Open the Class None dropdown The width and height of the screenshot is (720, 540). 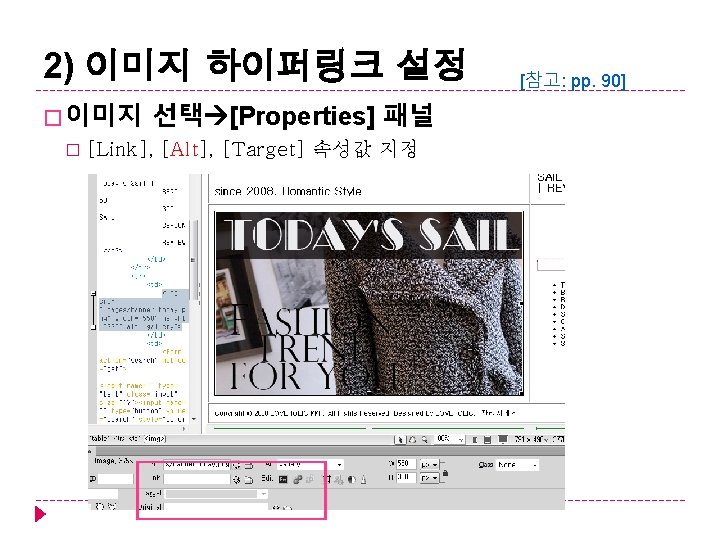coord(517,465)
